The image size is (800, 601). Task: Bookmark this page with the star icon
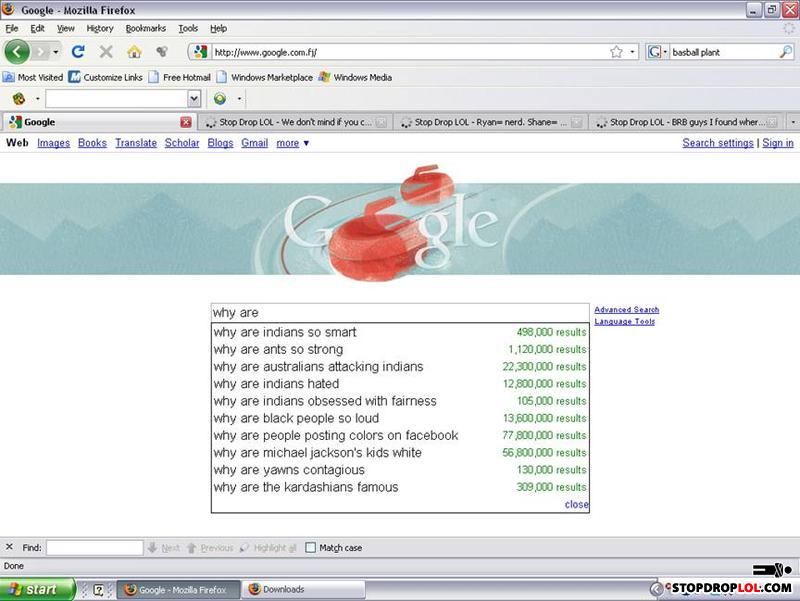[x=616, y=52]
